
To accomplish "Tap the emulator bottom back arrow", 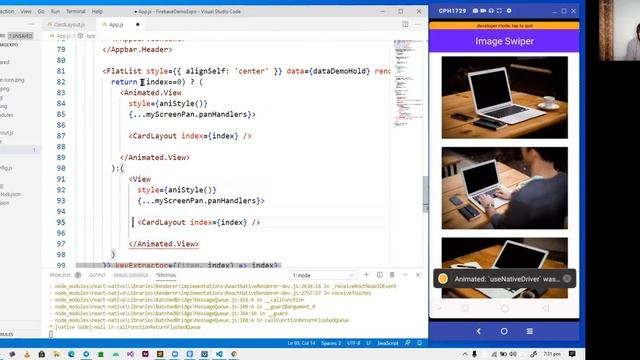I will pyautogui.click(x=478, y=331).
